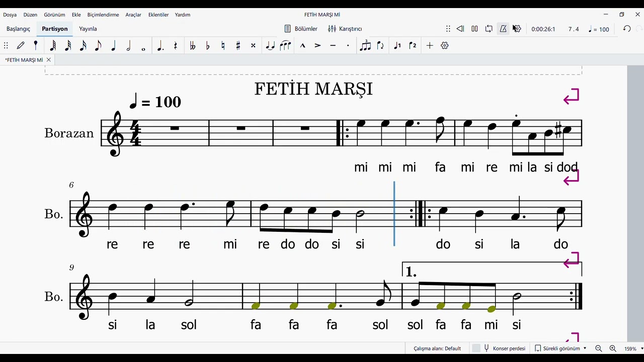The image size is (644, 362).
Task: Apply natural accidental
Action: 223,46
